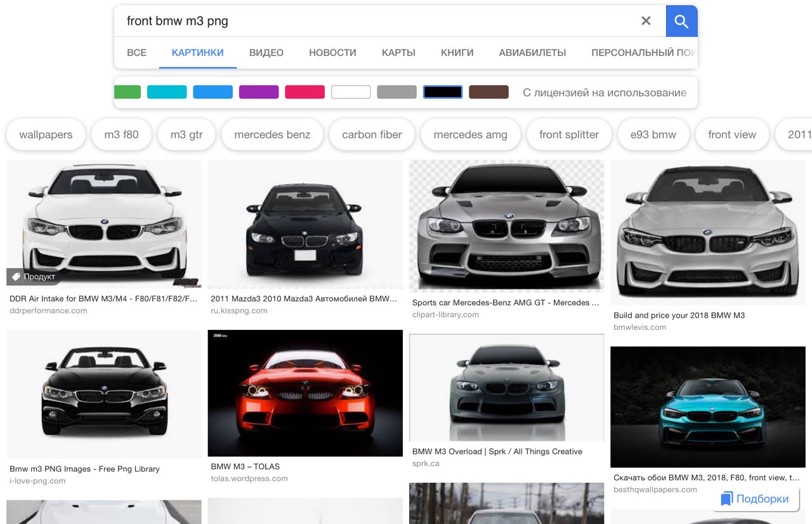Screen dimensions: 812x524
Task: Open the red BMW M3 TOLAS image
Action: (x=305, y=393)
